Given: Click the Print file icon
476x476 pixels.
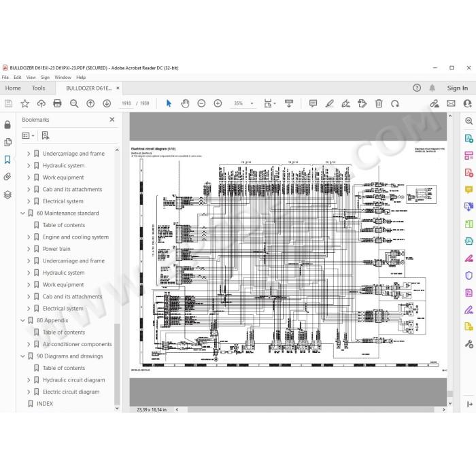Looking at the screenshot, I should [x=57, y=103].
